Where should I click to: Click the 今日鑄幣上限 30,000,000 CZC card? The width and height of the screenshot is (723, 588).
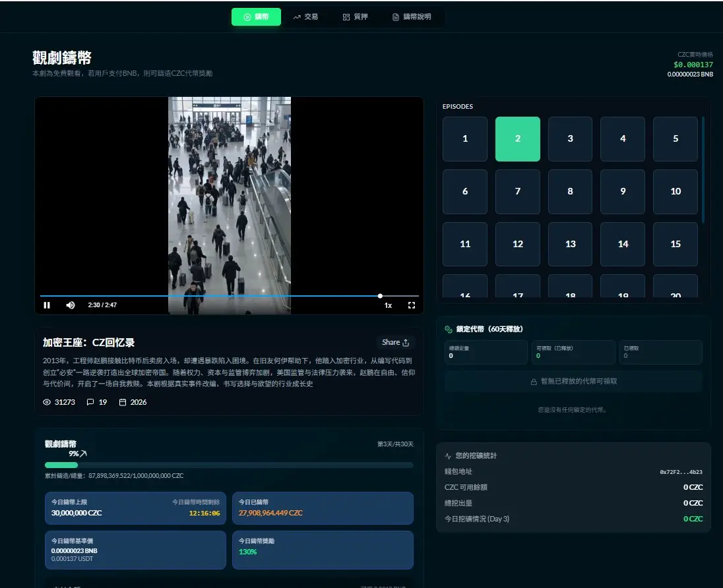pos(136,508)
